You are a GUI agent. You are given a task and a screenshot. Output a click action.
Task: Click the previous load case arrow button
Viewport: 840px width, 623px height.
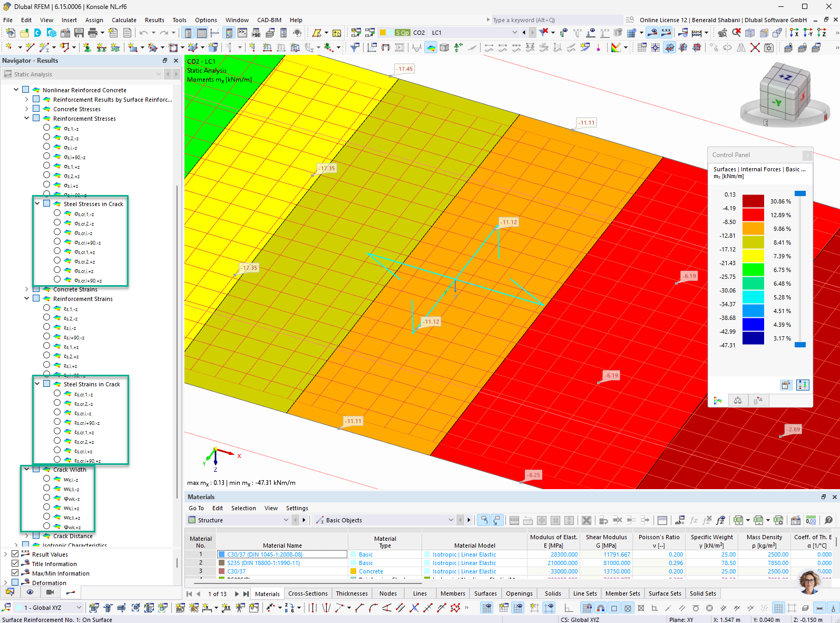[524, 33]
